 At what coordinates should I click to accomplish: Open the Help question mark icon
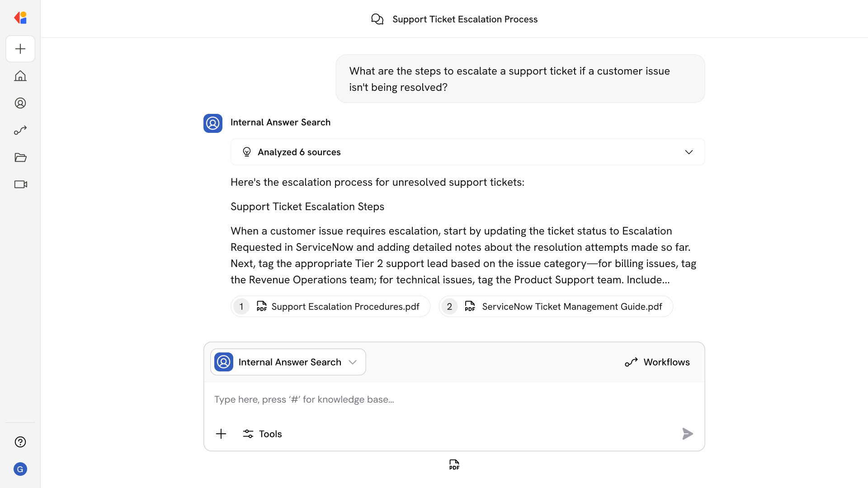pos(20,442)
